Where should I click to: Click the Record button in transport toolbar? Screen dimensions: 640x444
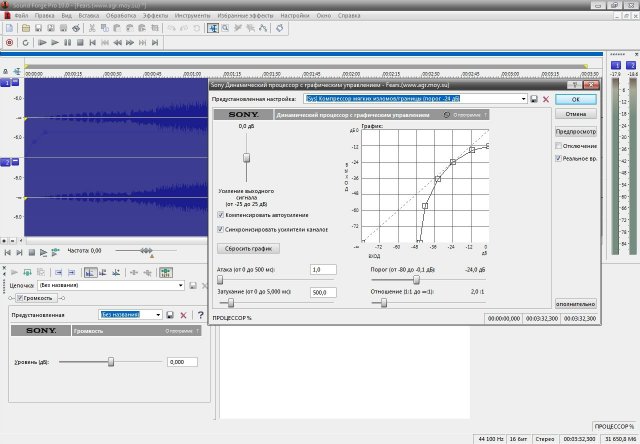click(x=9, y=43)
